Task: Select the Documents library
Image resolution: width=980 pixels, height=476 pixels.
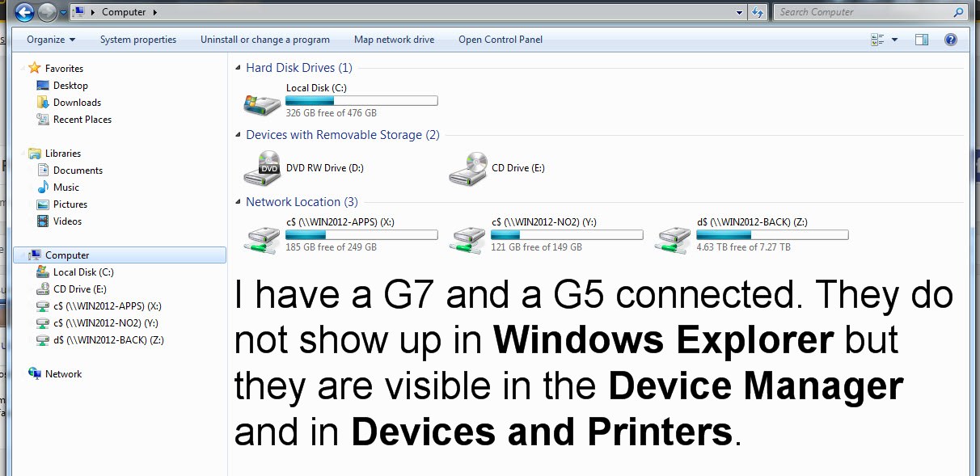Action: (x=78, y=171)
